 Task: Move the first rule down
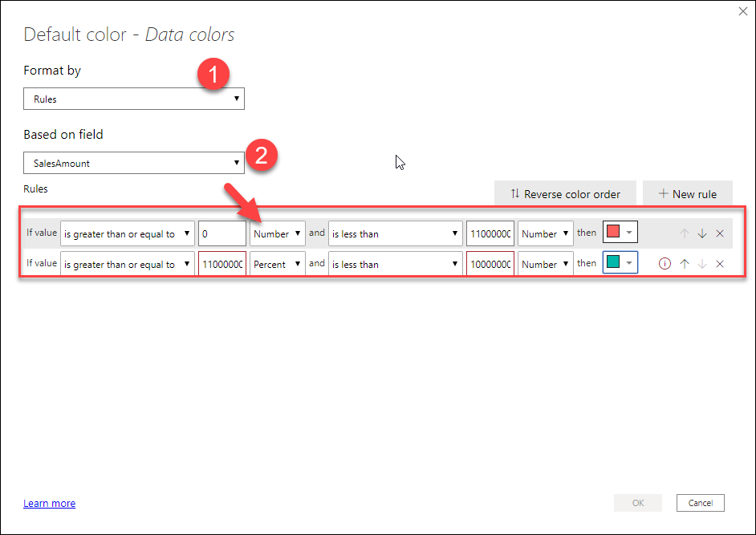[x=702, y=233]
